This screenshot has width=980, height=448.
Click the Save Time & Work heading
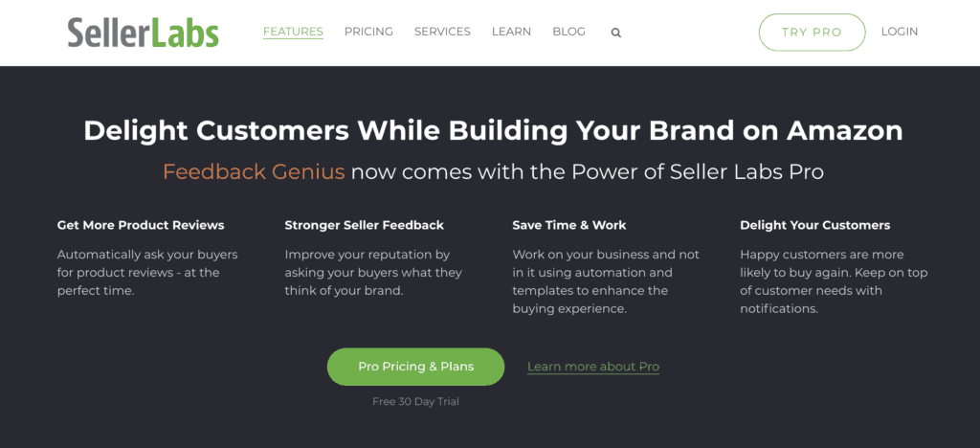[569, 225]
